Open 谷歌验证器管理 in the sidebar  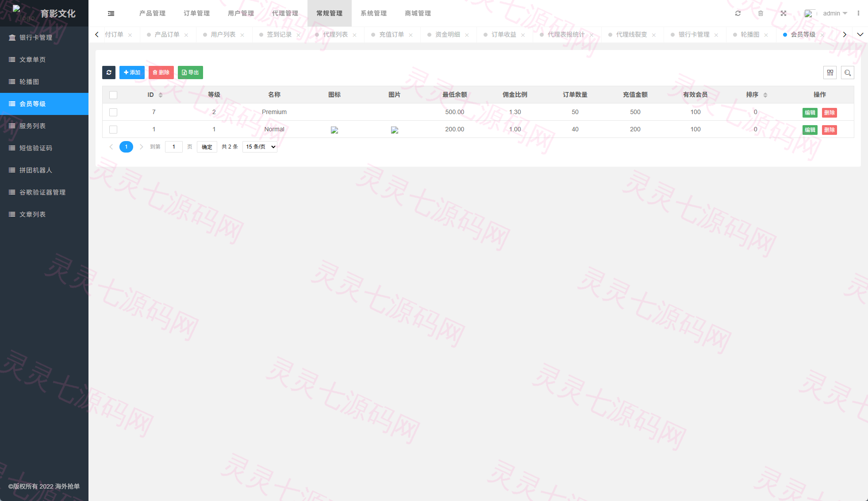coord(44,192)
